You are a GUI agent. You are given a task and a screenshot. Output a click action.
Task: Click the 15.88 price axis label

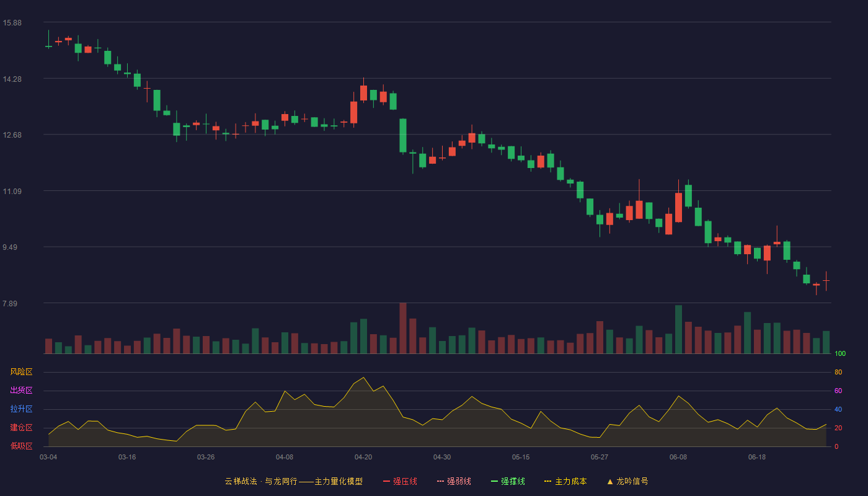tap(12, 23)
